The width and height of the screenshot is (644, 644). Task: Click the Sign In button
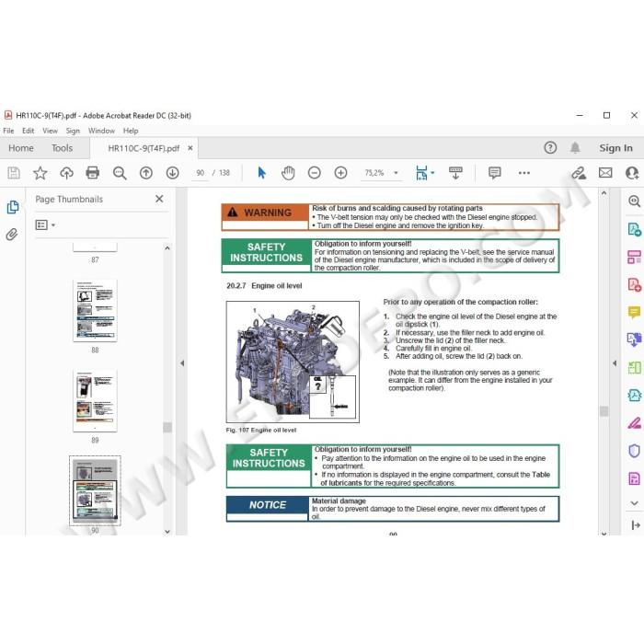tap(615, 148)
